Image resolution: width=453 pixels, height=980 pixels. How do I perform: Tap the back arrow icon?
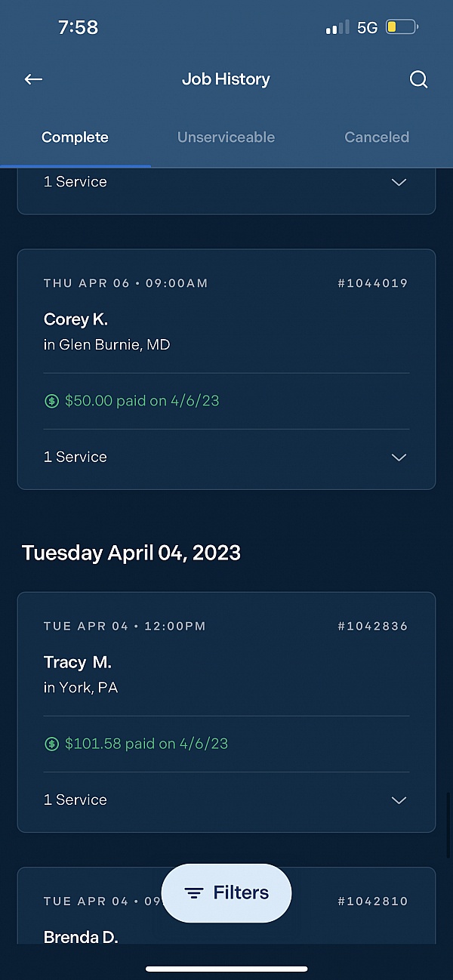33,79
